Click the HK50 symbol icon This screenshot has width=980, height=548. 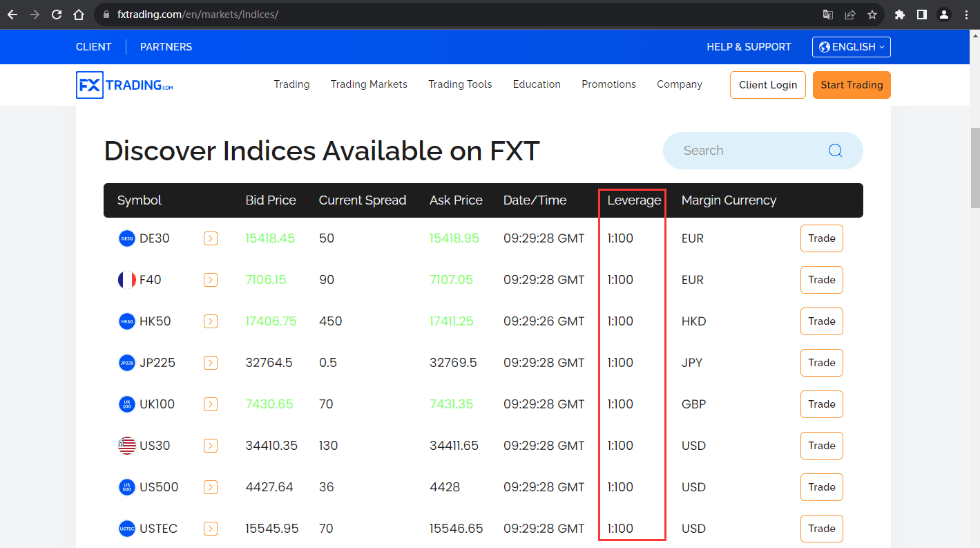(x=127, y=321)
